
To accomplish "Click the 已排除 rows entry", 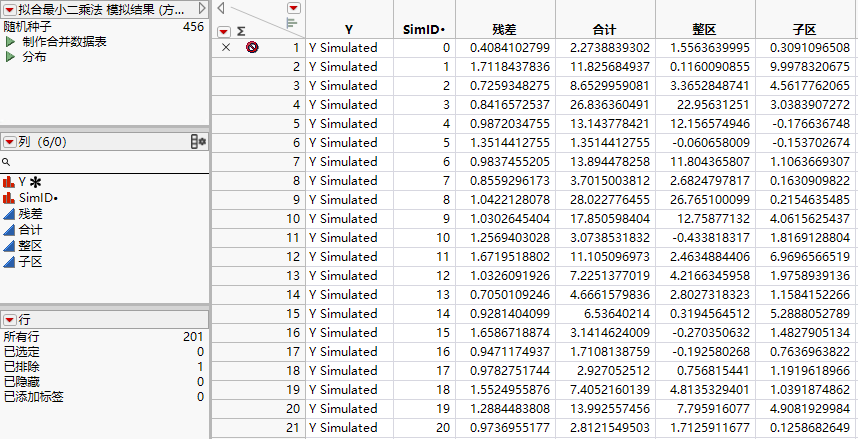I will click(104, 367).
